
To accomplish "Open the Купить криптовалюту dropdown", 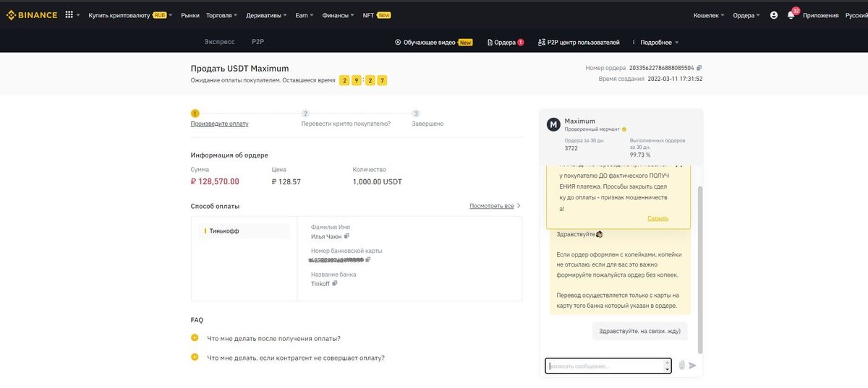I will click(130, 14).
